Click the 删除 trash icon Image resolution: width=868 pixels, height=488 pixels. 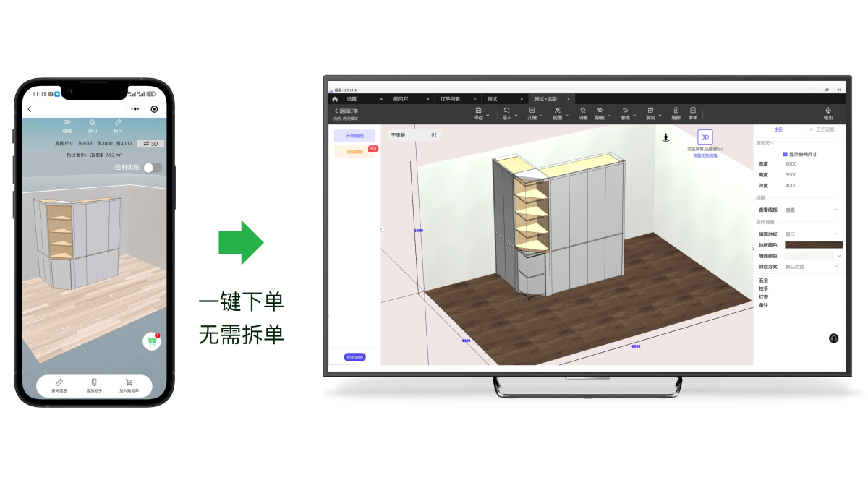676,111
